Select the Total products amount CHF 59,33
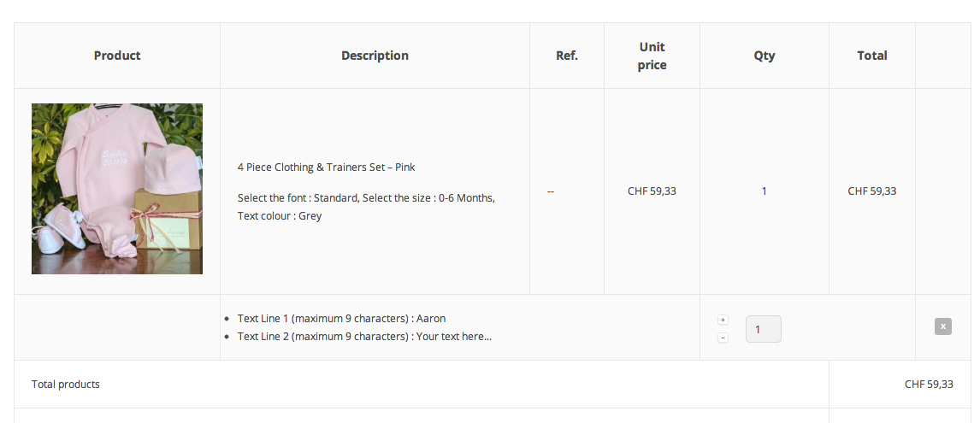The height and width of the screenshot is (423, 980). coord(929,385)
